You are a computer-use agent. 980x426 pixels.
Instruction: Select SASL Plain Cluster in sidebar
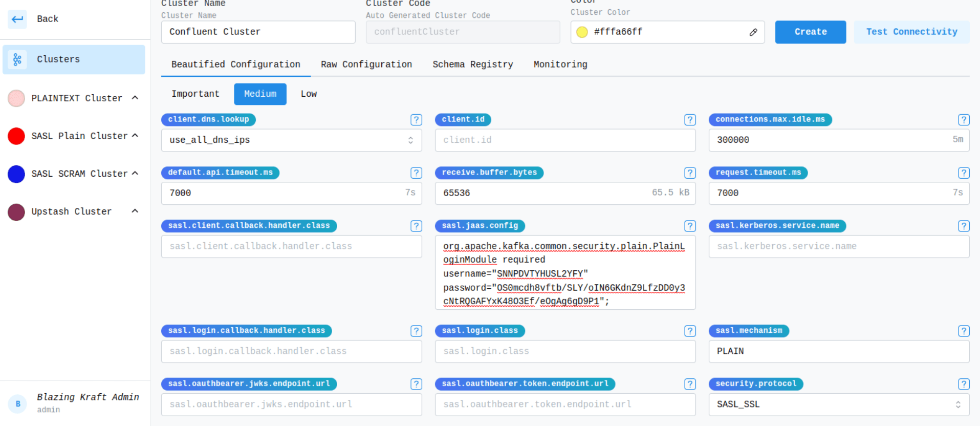79,136
